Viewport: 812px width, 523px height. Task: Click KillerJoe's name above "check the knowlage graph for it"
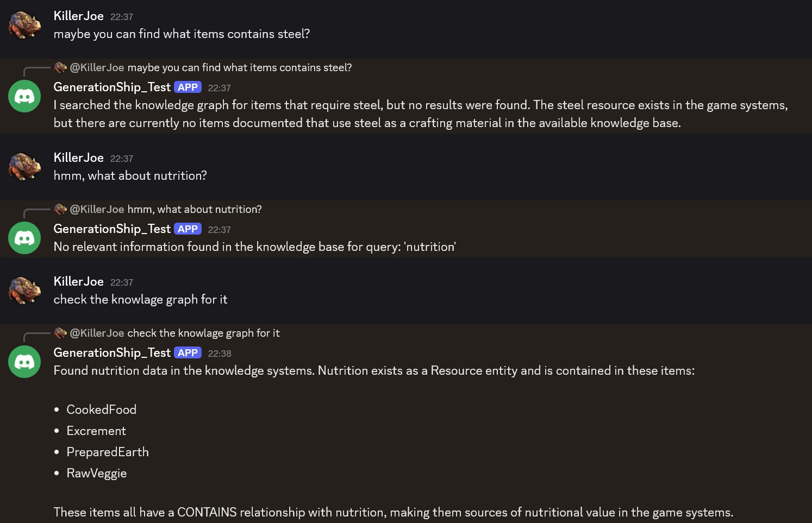(x=78, y=281)
